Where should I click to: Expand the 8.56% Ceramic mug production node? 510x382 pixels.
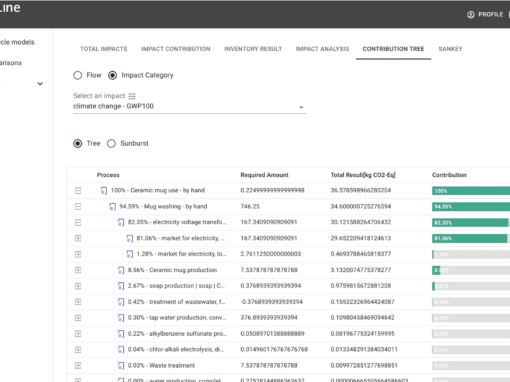(78, 270)
